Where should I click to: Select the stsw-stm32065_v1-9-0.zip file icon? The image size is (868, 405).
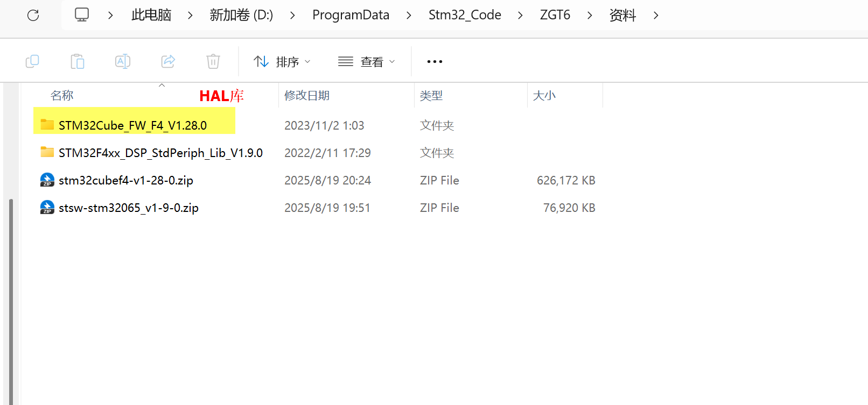tap(47, 207)
